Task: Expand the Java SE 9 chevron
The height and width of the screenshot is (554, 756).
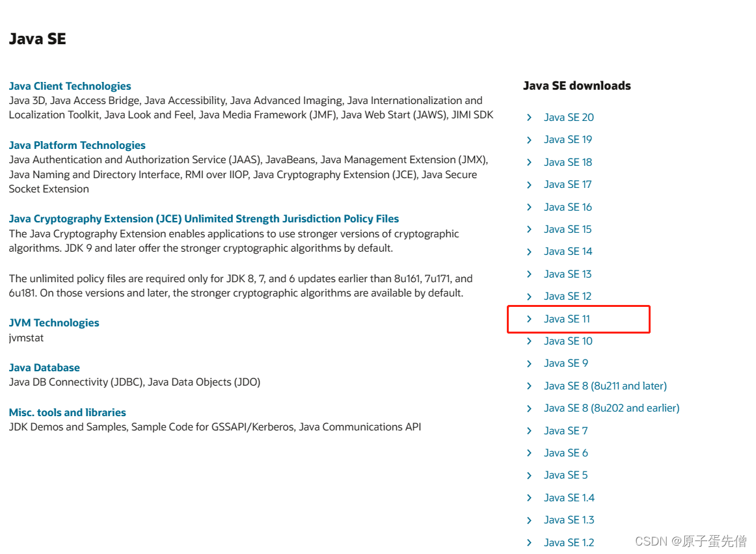Action: [529, 363]
